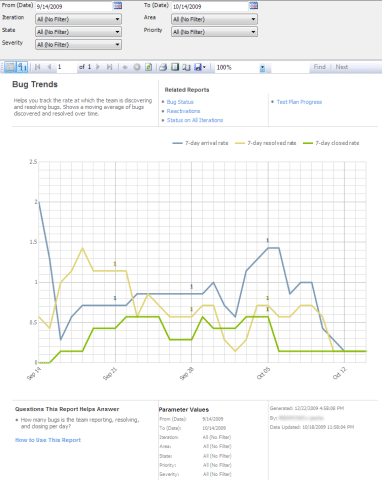Open the page setup icon

[186, 67]
